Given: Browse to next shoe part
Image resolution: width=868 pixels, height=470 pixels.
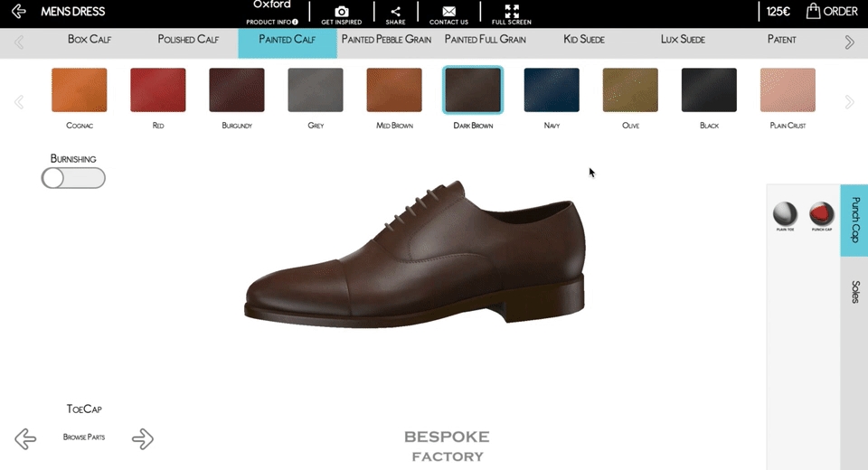Looking at the screenshot, I should [143, 439].
